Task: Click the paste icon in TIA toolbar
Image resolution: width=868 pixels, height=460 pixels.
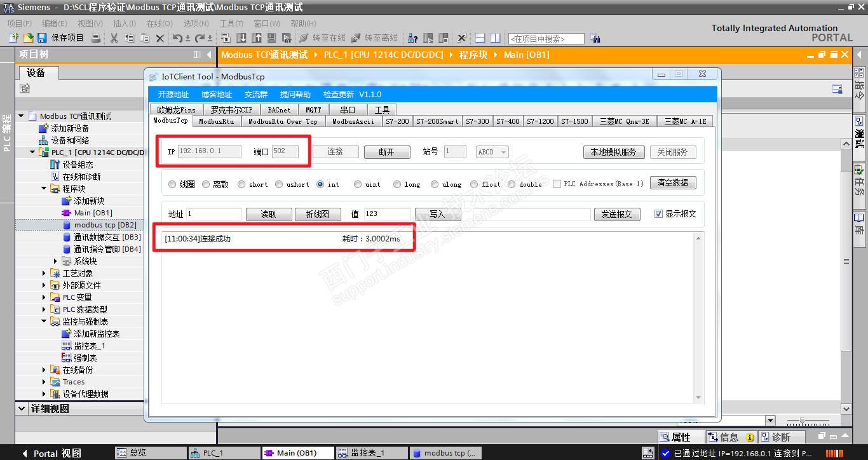Action: tap(145, 38)
